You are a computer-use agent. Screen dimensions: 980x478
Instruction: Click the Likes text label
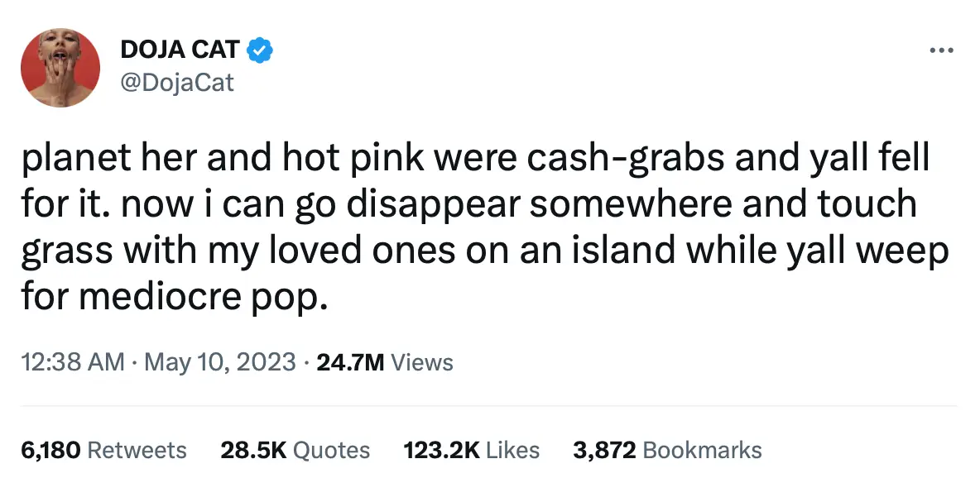click(512, 450)
